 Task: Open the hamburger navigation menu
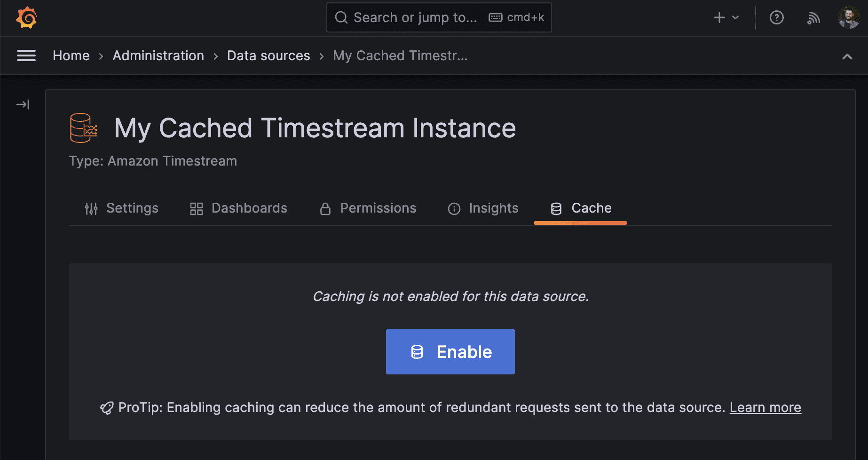(x=26, y=56)
